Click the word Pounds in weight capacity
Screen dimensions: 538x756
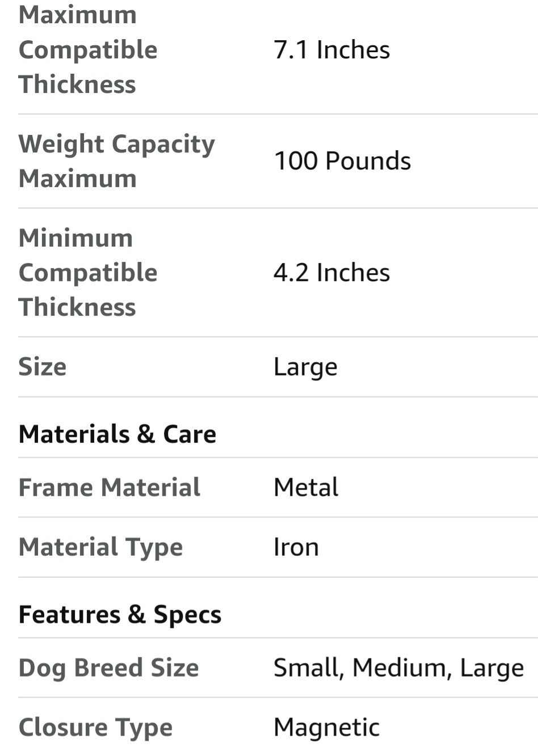click(x=368, y=161)
